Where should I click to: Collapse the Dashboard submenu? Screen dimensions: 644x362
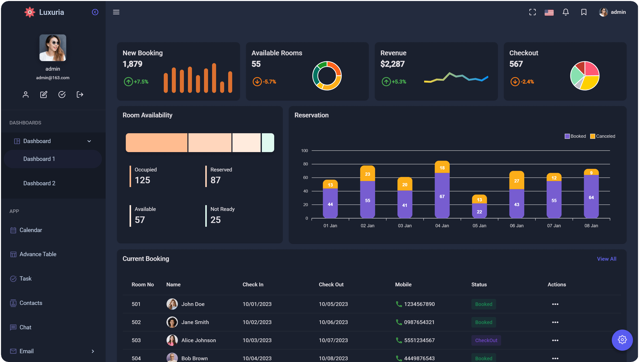(x=89, y=141)
